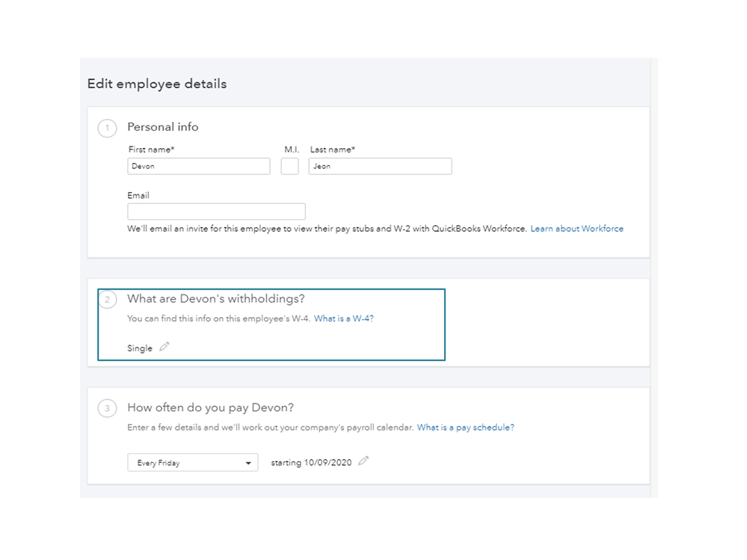The width and height of the screenshot is (747, 560).
Task: Click What are Devon's withholdings? heading
Action: click(216, 299)
